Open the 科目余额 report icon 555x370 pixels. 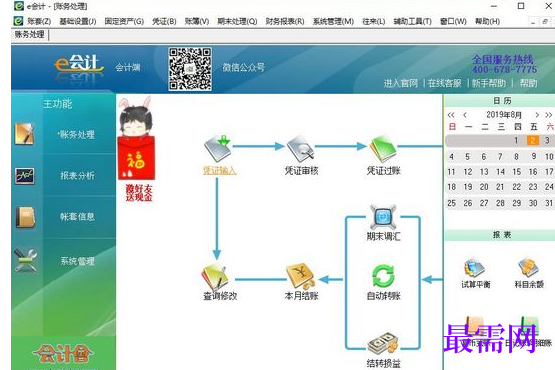[x=528, y=268]
